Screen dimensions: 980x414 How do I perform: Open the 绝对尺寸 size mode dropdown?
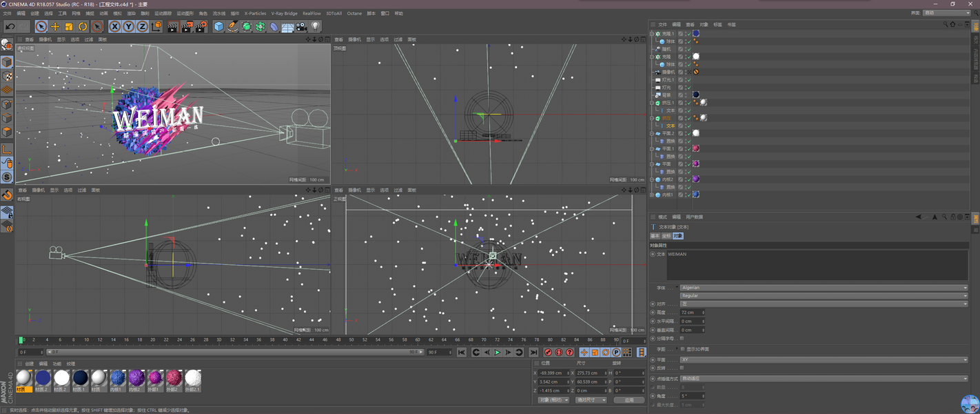click(591, 400)
